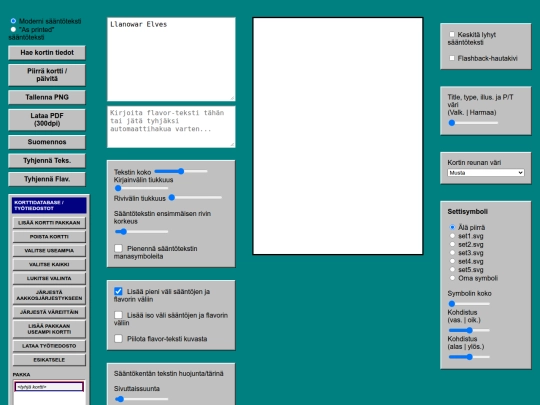Click the Lukitse valinta button
The height and width of the screenshot is (405, 540).
coord(49,278)
